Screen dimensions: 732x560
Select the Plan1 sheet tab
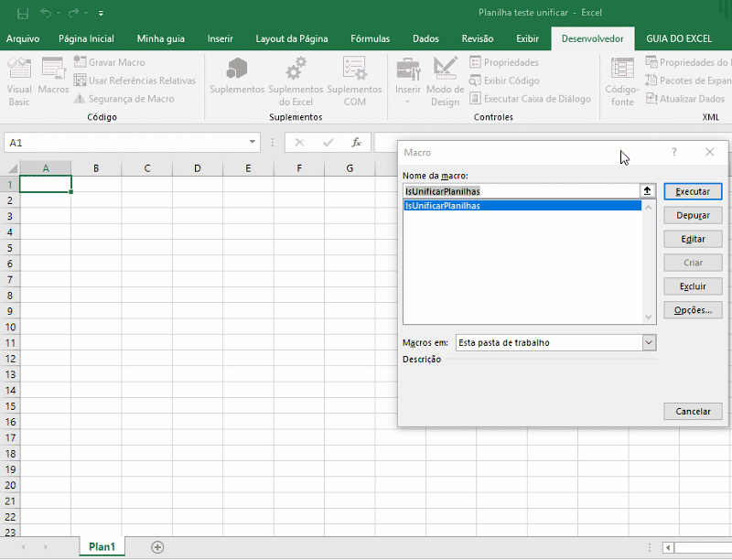pyautogui.click(x=101, y=546)
